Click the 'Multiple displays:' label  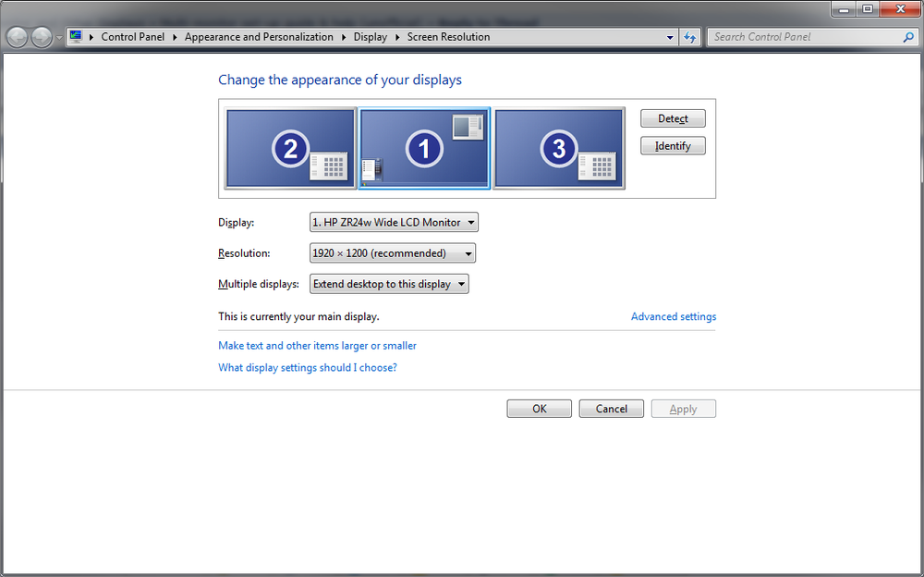(x=259, y=284)
